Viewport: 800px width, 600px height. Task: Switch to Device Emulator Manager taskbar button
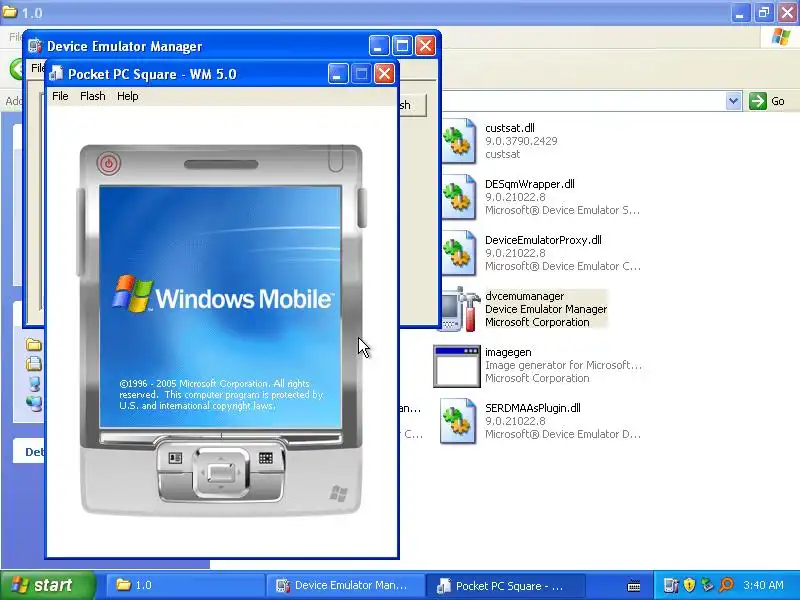click(344, 585)
